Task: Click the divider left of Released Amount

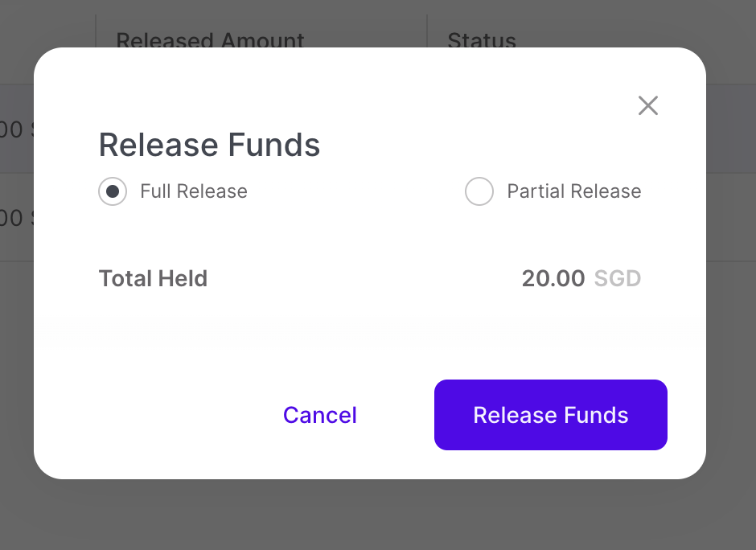Action: tap(96, 32)
